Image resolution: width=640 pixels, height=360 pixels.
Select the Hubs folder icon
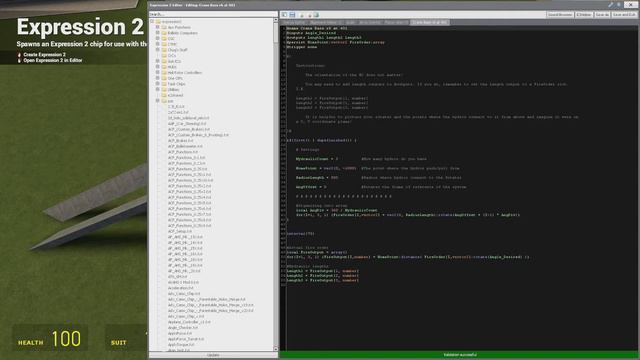coord(164,67)
